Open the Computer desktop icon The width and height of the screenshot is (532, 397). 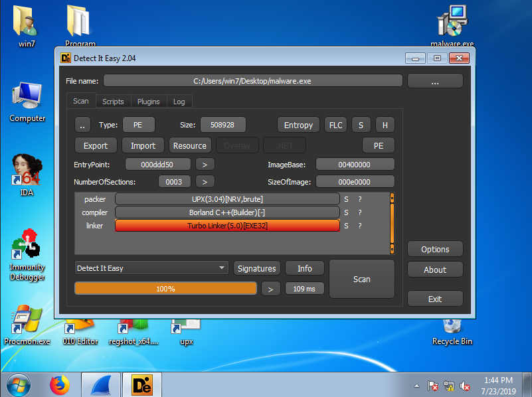tap(27, 102)
